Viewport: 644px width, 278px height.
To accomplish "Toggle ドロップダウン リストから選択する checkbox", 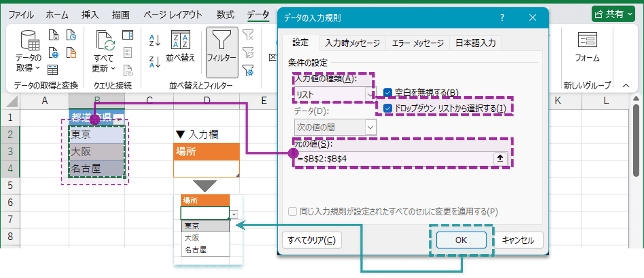I will point(388,108).
